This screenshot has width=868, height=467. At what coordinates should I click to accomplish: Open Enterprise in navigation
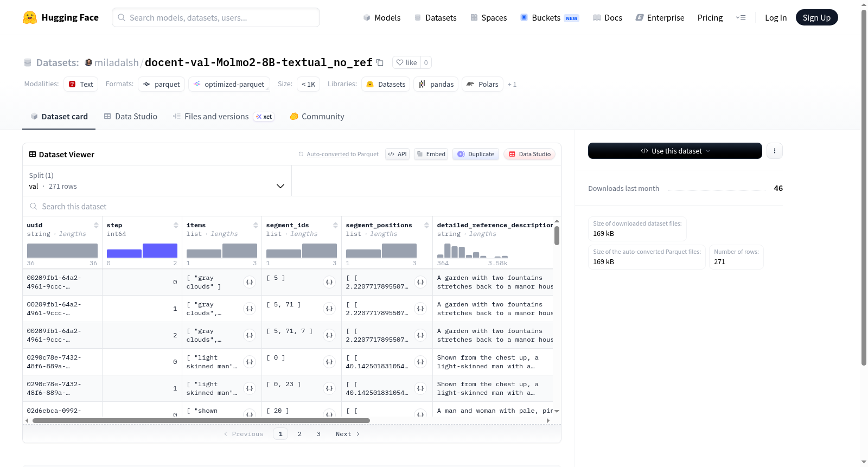[660, 18]
